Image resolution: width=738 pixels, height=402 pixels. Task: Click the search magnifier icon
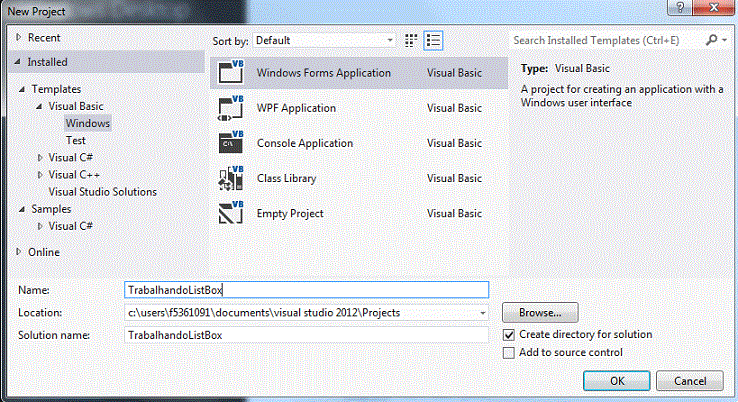[x=712, y=40]
